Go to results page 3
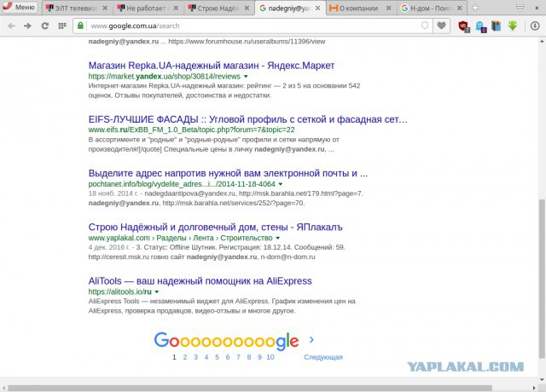Viewport: 546px width, 392px height. 195,357
